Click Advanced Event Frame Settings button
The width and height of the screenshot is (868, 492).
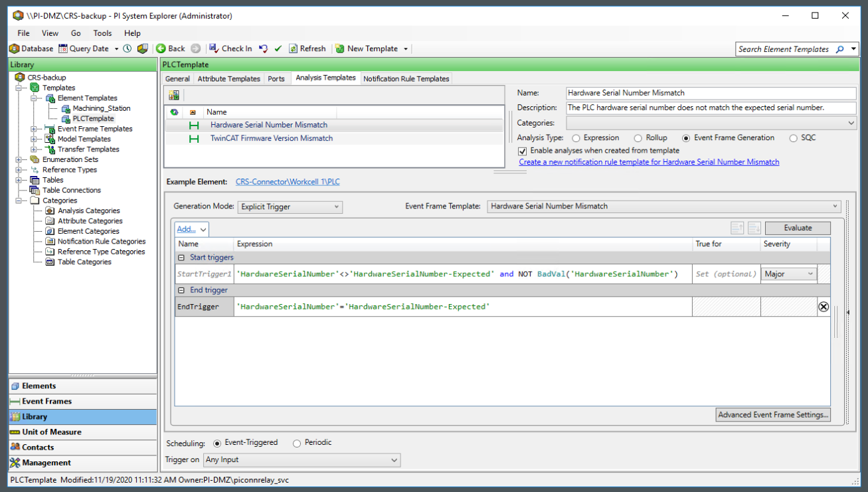(x=773, y=415)
